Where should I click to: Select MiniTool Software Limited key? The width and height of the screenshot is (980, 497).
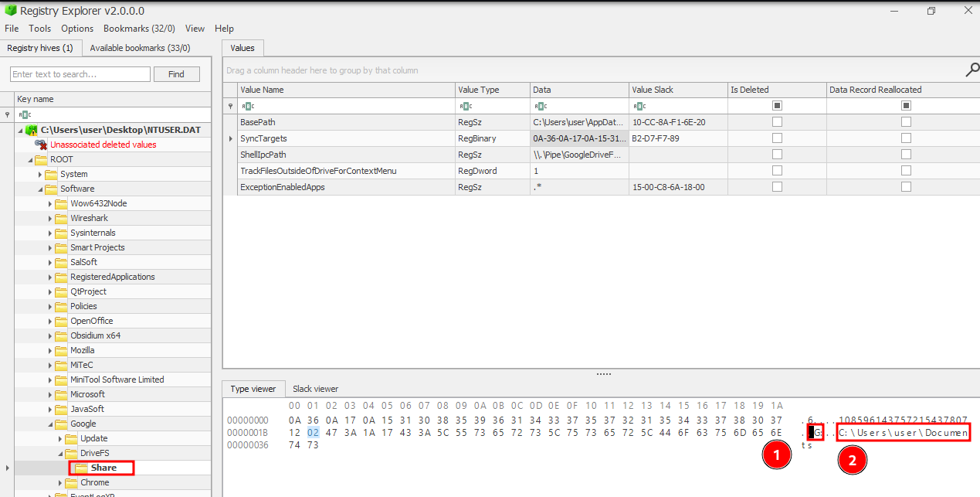(x=117, y=380)
